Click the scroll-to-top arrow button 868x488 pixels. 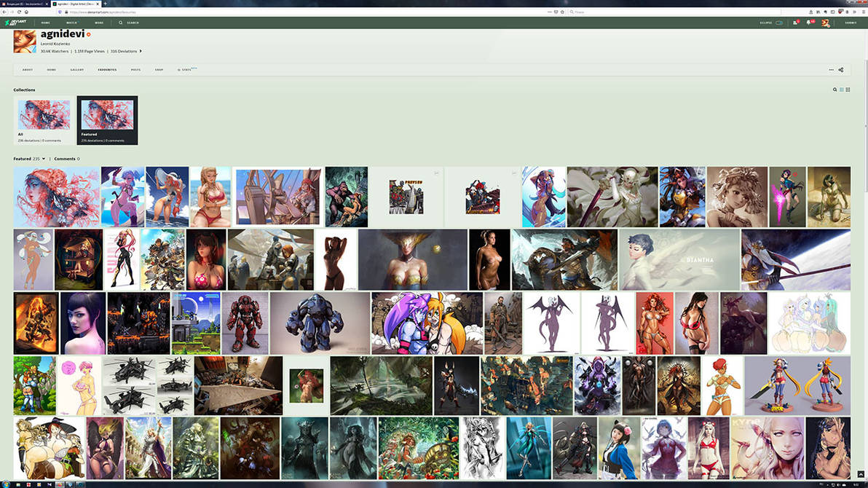click(x=860, y=474)
